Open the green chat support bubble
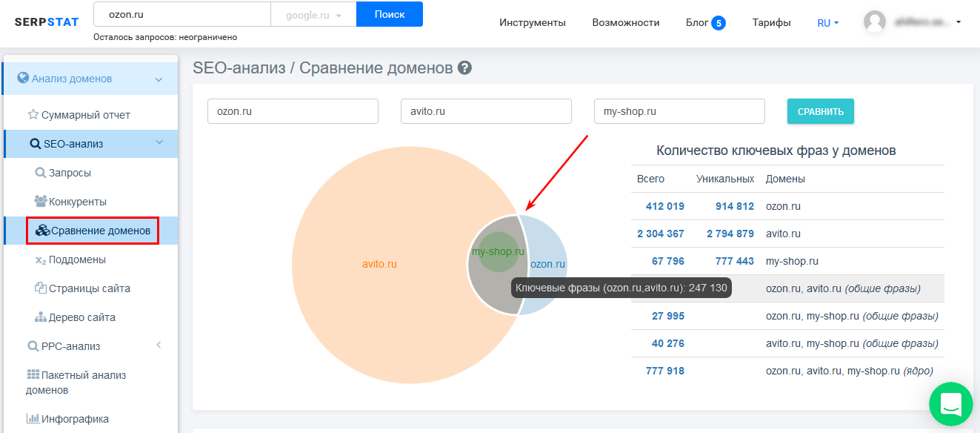The width and height of the screenshot is (980, 433). coord(950,404)
